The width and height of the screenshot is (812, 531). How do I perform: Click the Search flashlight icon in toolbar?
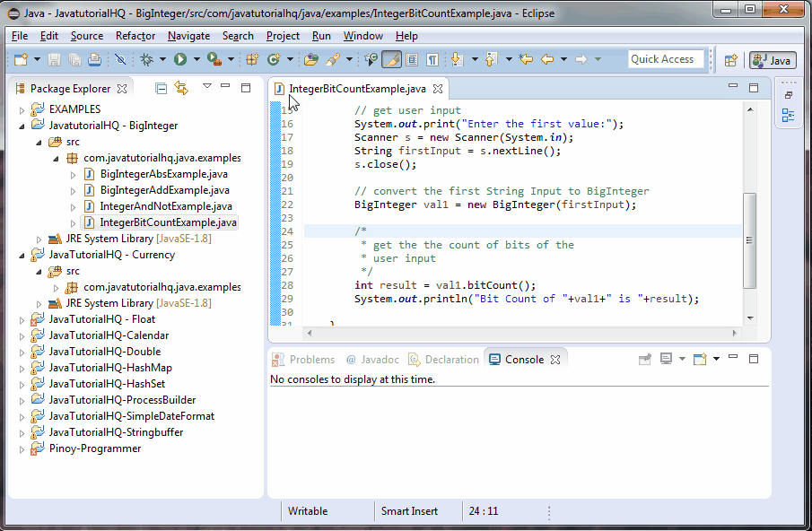click(x=333, y=59)
